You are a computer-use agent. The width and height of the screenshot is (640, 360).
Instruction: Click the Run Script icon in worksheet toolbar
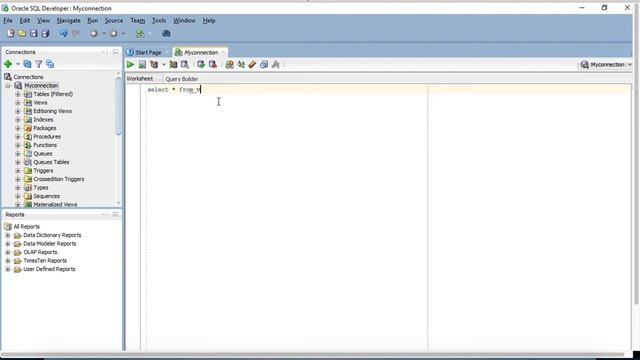tap(142, 64)
